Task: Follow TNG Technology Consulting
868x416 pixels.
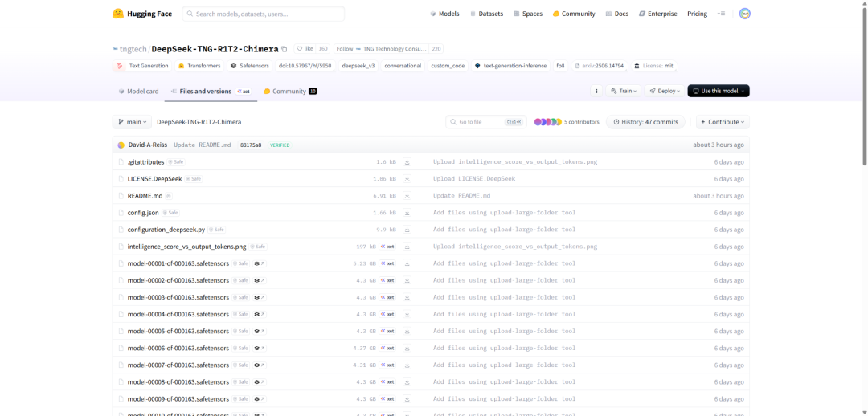Action: click(x=382, y=49)
